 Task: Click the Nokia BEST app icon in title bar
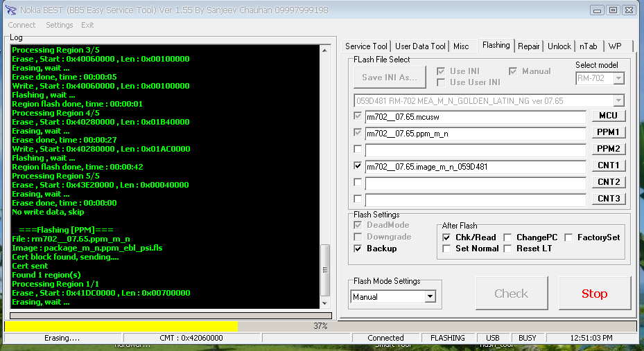10,10
